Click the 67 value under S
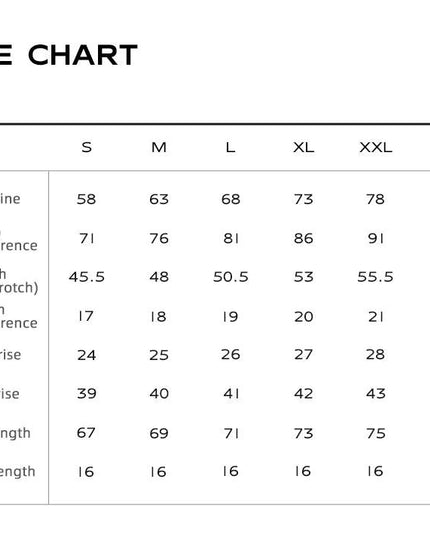The image size is (430, 537). coord(86,433)
